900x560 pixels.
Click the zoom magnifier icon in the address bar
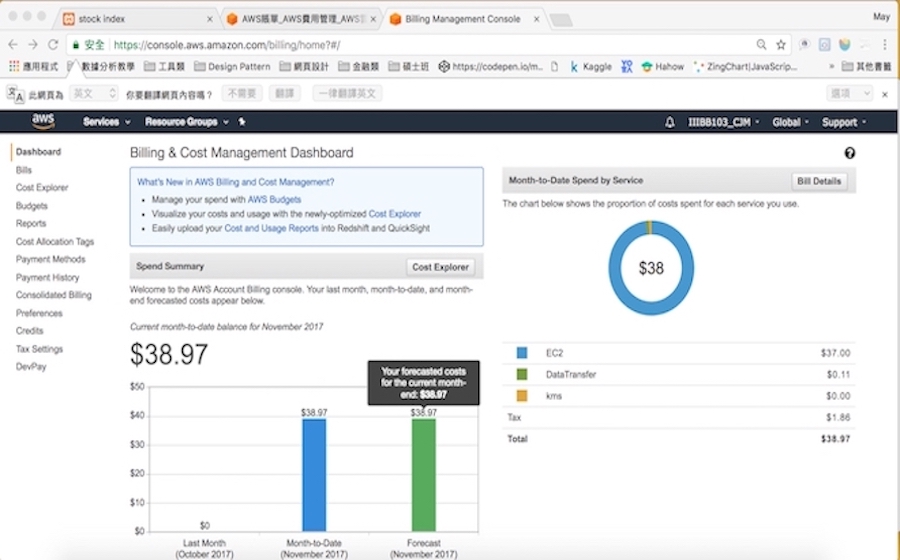tap(761, 45)
